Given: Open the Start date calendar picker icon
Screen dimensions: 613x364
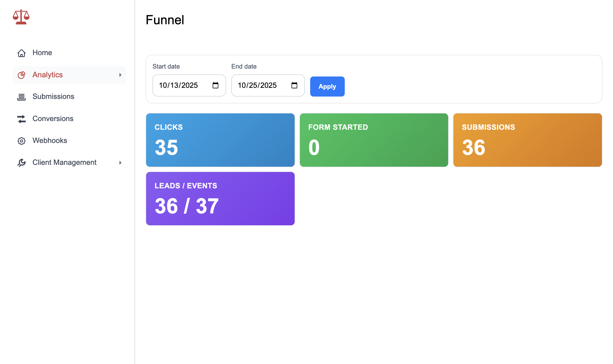Looking at the screenshot, I should pyautogui.click(x=216, y=85).
